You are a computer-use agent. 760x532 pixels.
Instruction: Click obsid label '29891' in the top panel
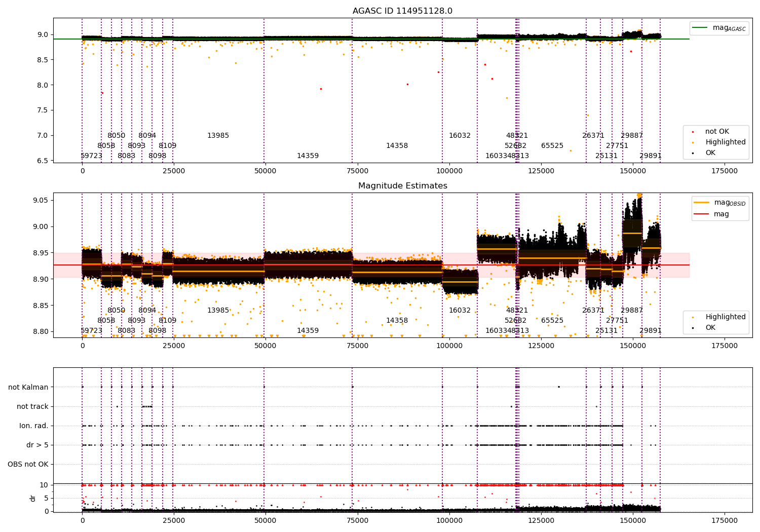(651, 156)
